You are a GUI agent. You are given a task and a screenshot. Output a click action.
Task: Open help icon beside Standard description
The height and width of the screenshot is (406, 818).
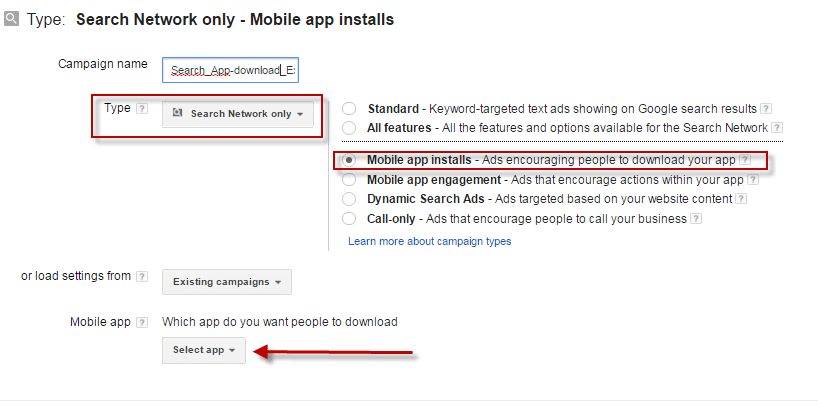[765, 109]
